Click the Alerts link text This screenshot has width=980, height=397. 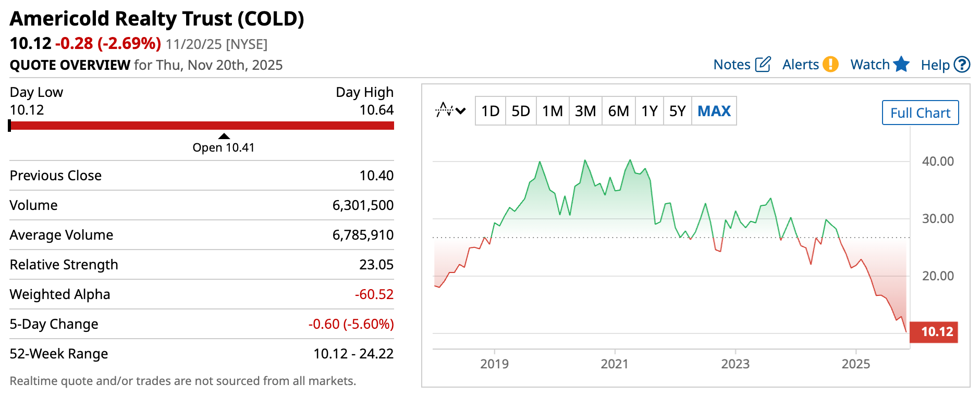[x=801, y=65]
